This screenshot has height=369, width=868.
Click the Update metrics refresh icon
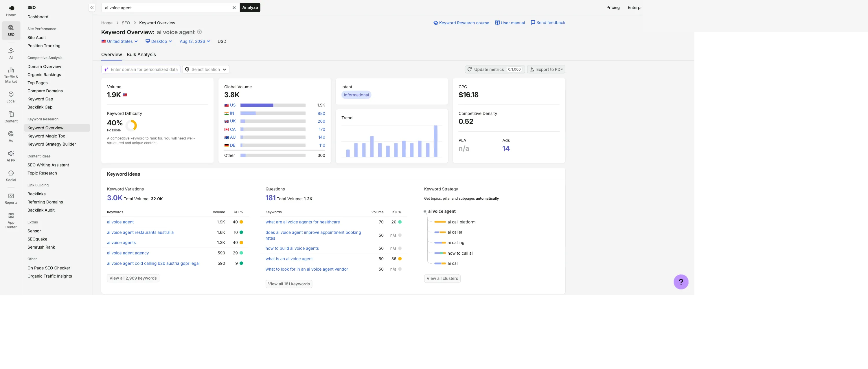[469, 69]
